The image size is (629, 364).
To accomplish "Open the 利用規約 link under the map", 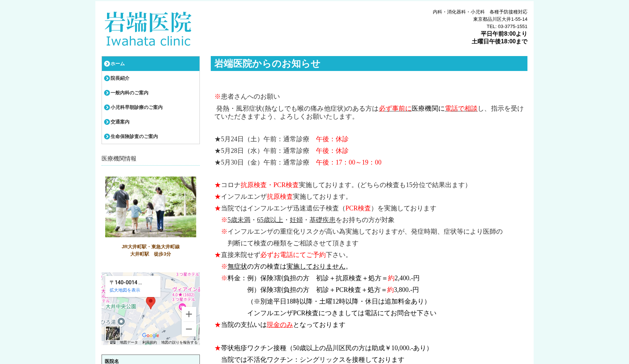I will (150, 343).
